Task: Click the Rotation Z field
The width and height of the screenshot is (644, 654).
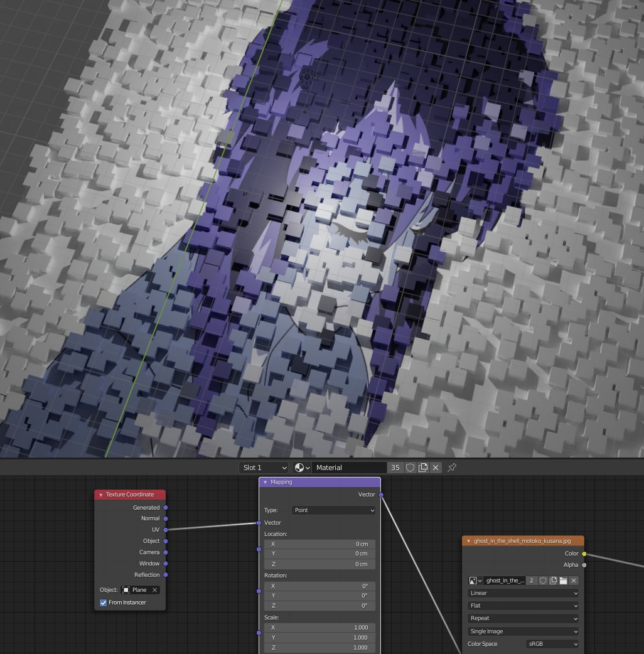Action: 319,606
